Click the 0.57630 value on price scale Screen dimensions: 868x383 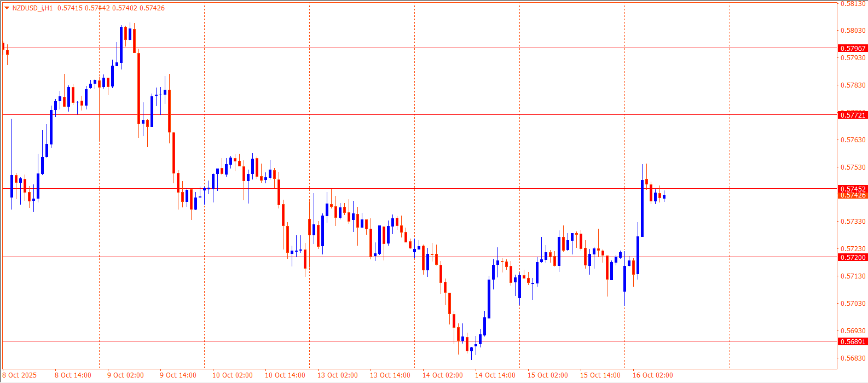coord(853,140)
